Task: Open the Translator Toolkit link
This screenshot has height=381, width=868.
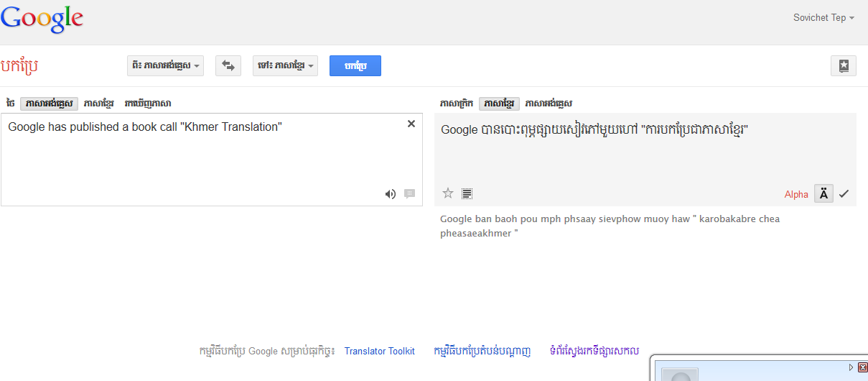Action: coord(379,352)
